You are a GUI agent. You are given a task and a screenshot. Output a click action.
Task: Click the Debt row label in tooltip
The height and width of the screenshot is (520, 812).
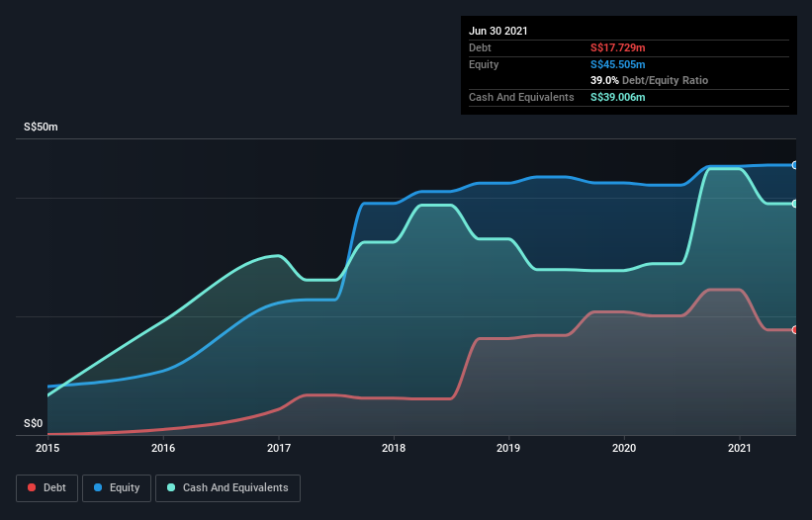coord(480,47)
